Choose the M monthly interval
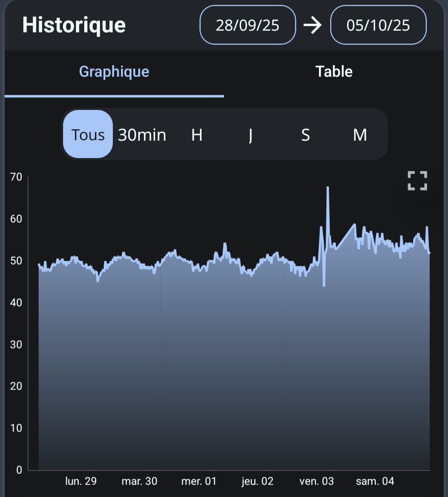 pos(360,135)
